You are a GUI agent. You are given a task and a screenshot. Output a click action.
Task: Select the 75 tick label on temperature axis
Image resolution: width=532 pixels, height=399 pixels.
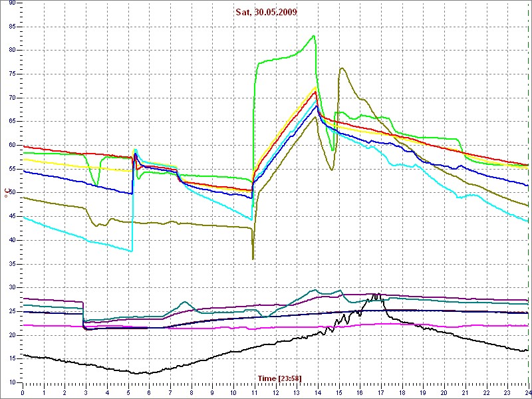pyautogui.click(x=11, y=74)
